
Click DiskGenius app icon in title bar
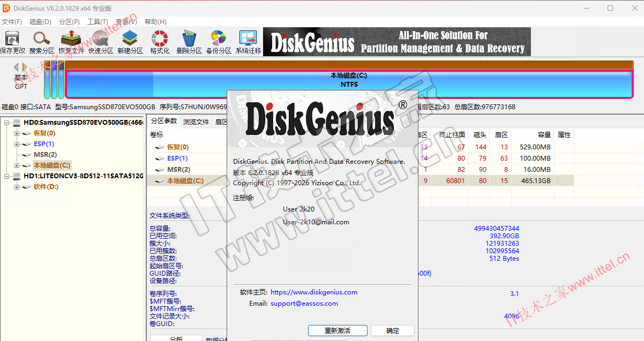point(6,8)
